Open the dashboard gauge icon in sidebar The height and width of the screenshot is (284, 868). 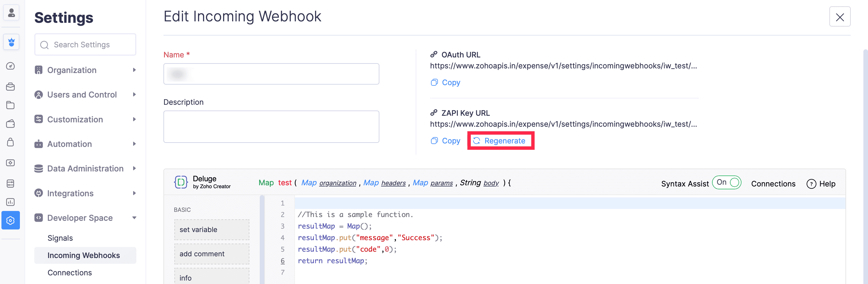coord(10,66)
